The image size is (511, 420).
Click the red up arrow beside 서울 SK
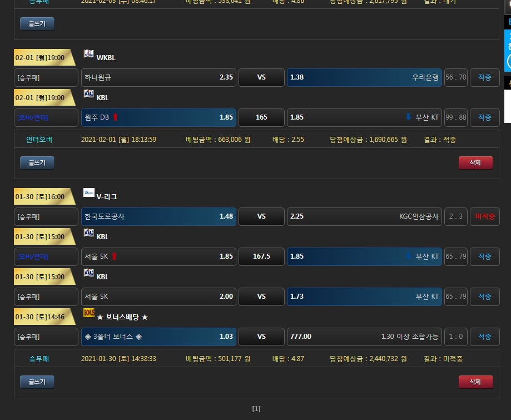pos(115,256)
